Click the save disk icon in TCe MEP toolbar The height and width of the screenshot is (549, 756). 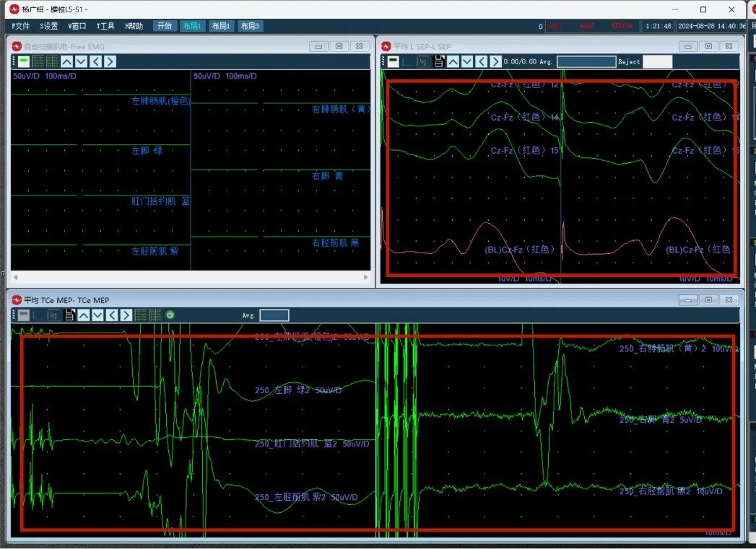point(70,315)
